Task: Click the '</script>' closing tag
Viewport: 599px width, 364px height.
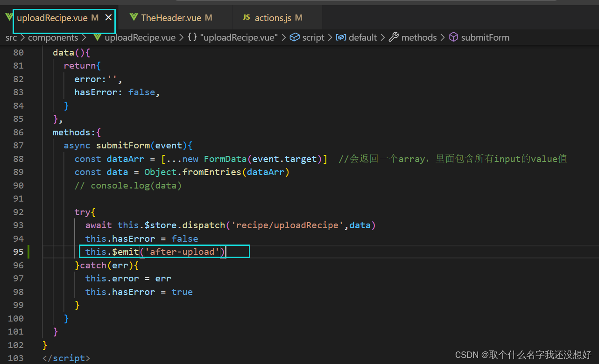Action: tap(66, 358)
